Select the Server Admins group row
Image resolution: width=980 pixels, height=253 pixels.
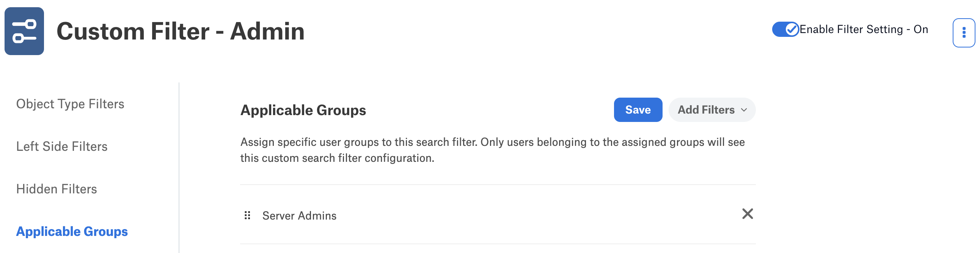tap(299, 215)
